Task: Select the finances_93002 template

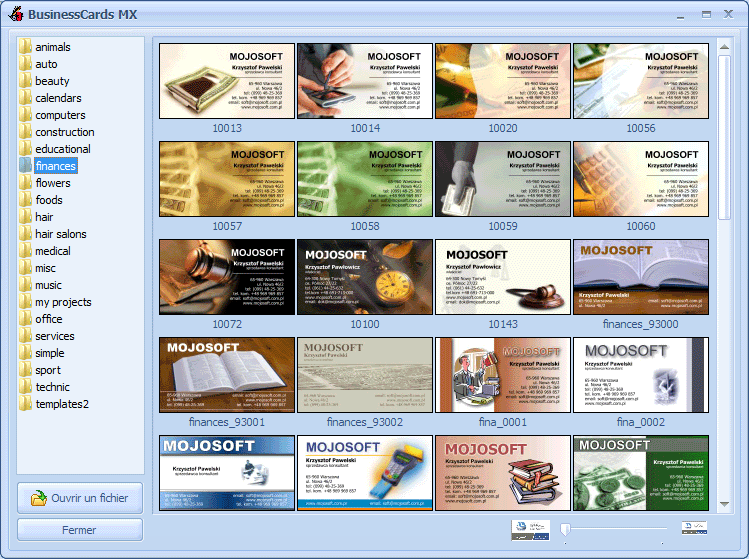Action: [365, 375]
